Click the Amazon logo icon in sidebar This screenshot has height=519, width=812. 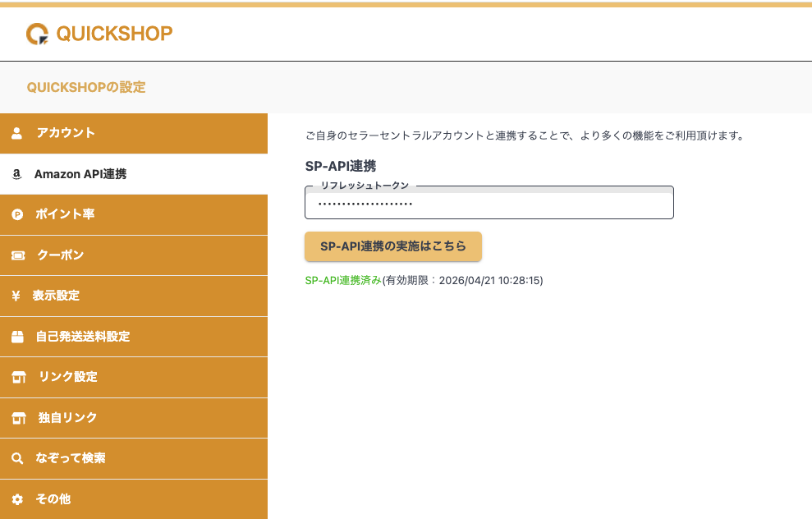tap(16, 174)
